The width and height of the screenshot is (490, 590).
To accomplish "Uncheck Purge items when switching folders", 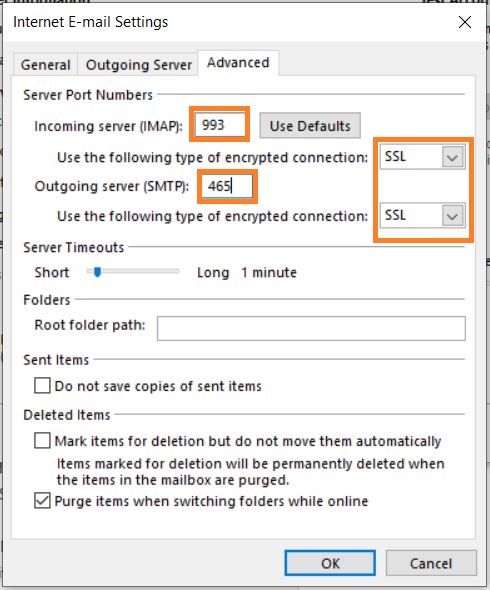I will pyautogui.click(x=42, y=501).
